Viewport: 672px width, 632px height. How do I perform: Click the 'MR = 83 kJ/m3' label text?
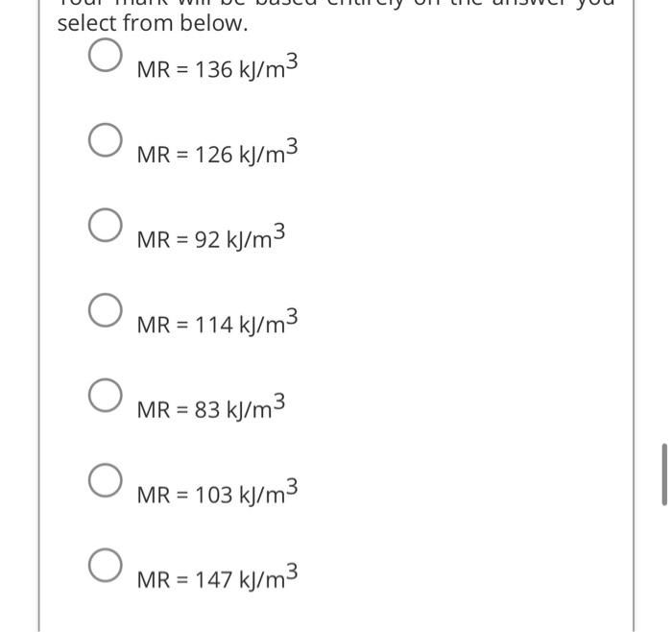[211, 406]
